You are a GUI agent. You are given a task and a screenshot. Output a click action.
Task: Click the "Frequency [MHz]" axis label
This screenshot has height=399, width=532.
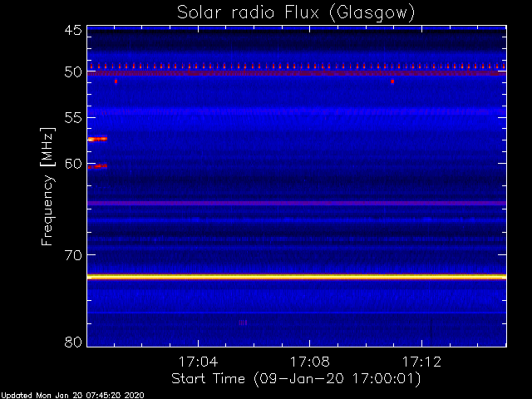point(47,186)
